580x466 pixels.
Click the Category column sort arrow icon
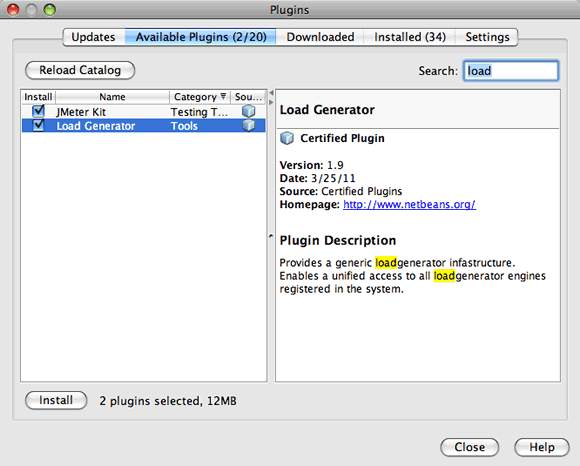[223, 96]
